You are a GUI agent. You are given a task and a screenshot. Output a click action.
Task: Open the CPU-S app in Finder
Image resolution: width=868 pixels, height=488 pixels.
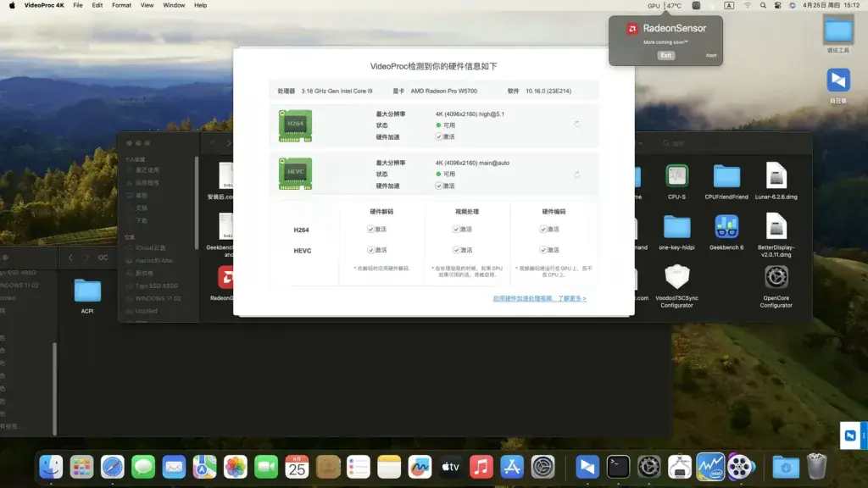click(676, 182)
